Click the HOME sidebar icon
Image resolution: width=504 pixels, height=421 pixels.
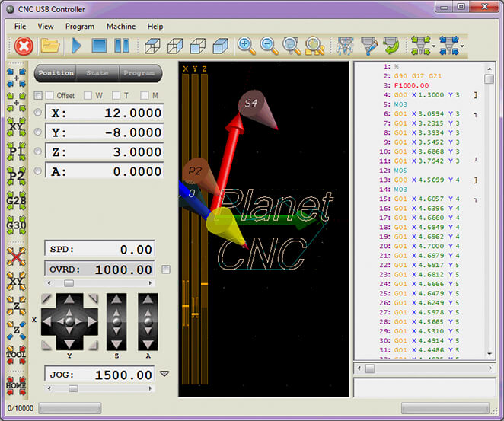tap(17, 385)
